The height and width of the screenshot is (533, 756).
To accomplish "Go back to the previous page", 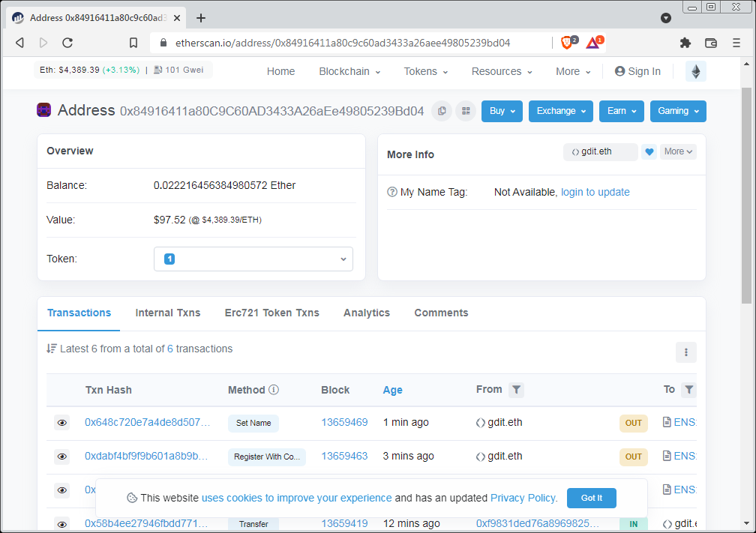I will click(x=19, y=43).
